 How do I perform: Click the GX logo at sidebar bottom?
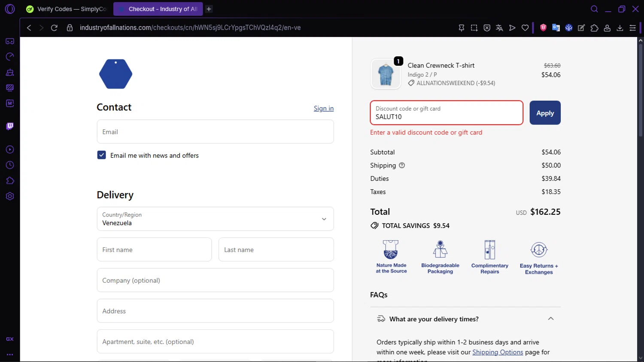click(x=10, y=339)
